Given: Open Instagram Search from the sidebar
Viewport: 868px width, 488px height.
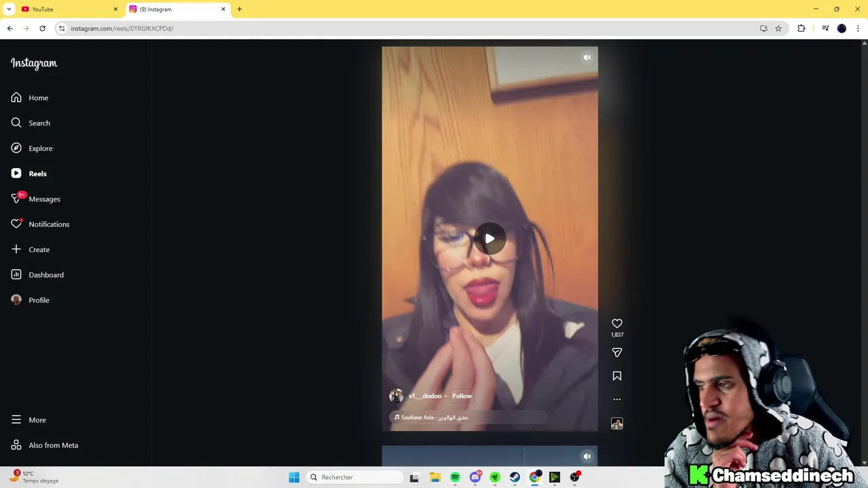Looking at the screenshot, I should [31, 123].
